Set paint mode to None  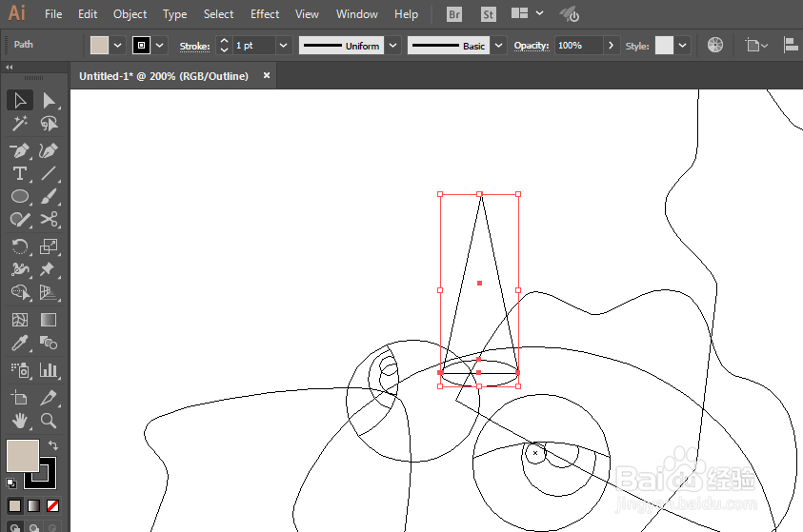coord(52,506)
